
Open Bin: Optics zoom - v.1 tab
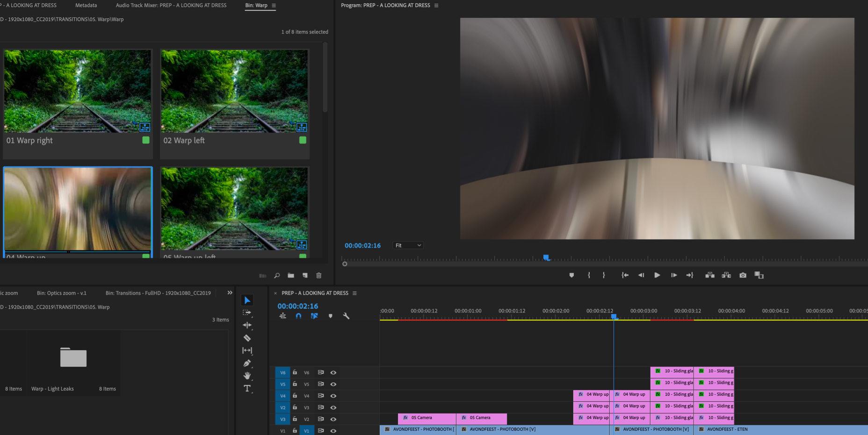point(62,293)
